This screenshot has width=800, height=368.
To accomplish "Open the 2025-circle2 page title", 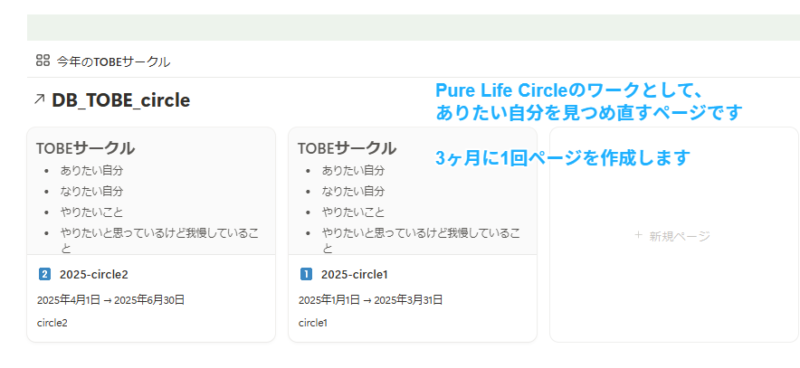I will pos(94,275).
